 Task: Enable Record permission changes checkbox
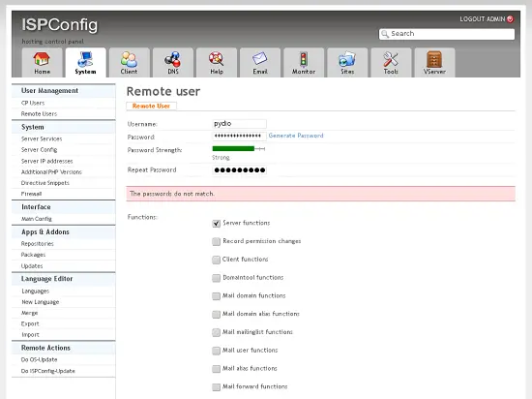pos(216,241)
